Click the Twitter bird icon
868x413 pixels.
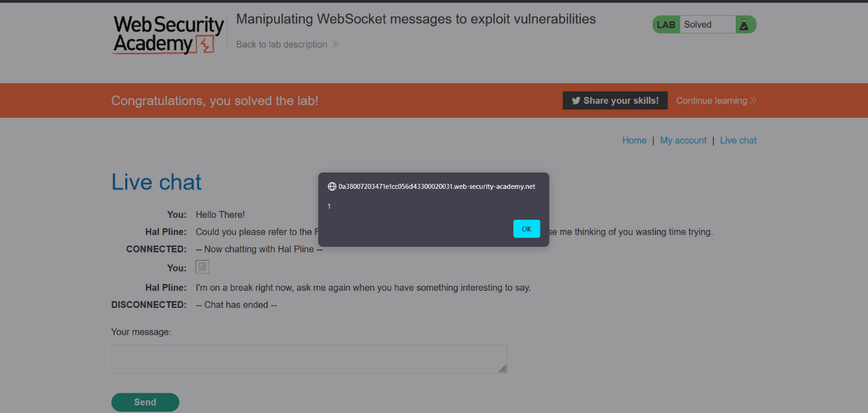(576, 100)
